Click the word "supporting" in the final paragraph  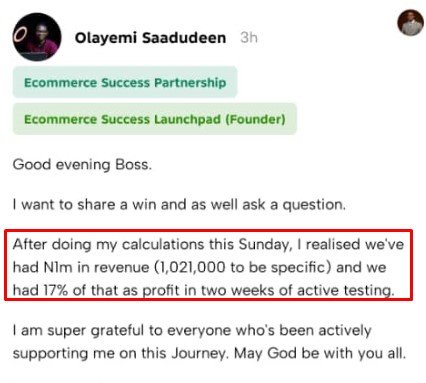pyautogui.click(x=50, y=354)
